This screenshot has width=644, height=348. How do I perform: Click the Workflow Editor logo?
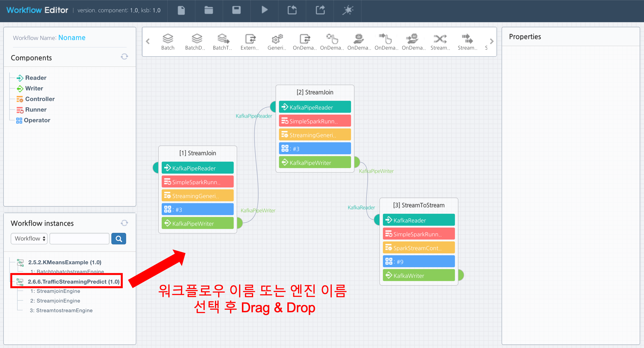[x=37, y=10]
